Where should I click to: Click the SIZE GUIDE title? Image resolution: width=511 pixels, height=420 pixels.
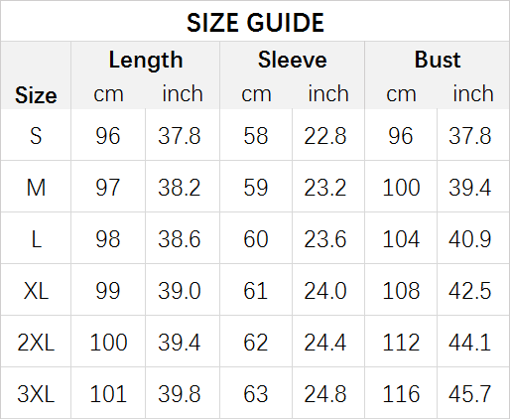pyautogui.click(x=255, y=23)
